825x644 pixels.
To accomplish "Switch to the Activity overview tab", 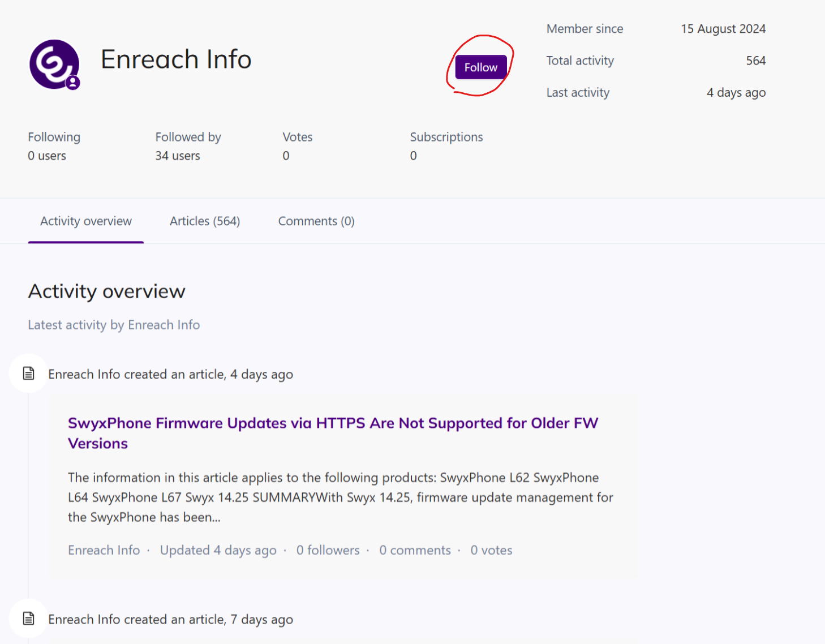I will click(x=86, y=221).
